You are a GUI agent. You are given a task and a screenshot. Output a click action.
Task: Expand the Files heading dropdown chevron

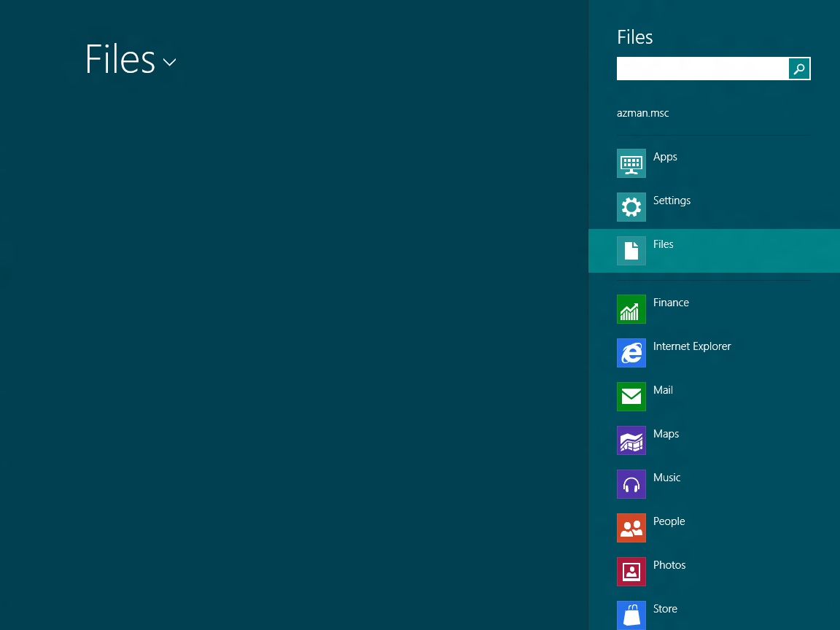pyautogui.click(x=169, y=62)
